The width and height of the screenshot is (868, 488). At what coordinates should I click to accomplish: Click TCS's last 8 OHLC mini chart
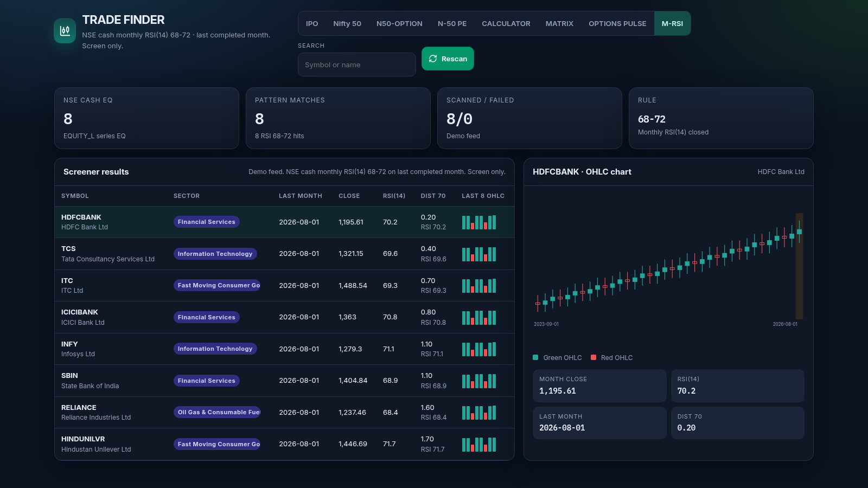[479, 254]
